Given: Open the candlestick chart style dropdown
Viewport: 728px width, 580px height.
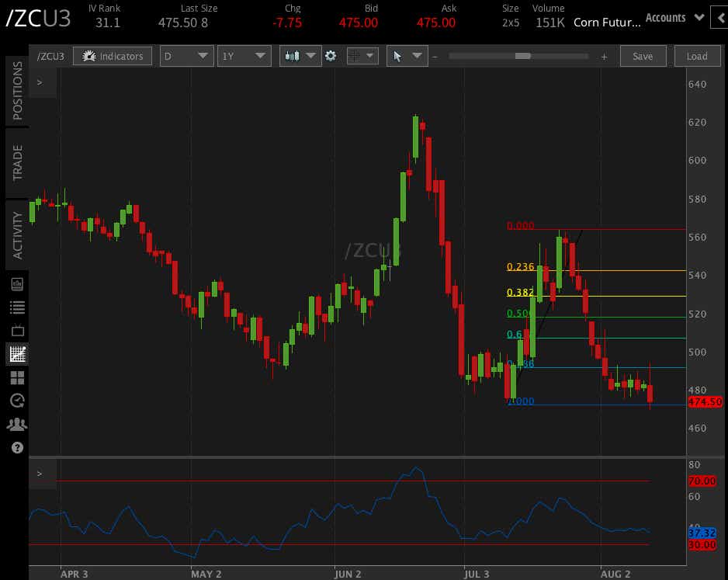Looking at the screenshot, I should (x=300, y=56).
